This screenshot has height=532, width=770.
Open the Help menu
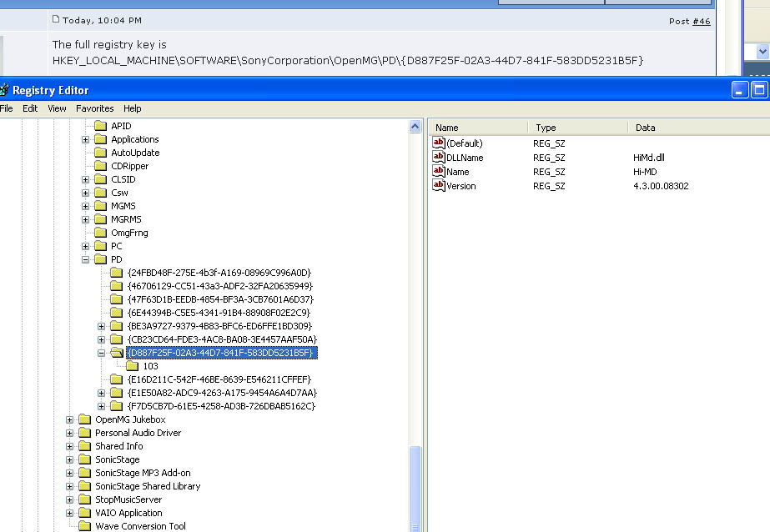point(132,108)
